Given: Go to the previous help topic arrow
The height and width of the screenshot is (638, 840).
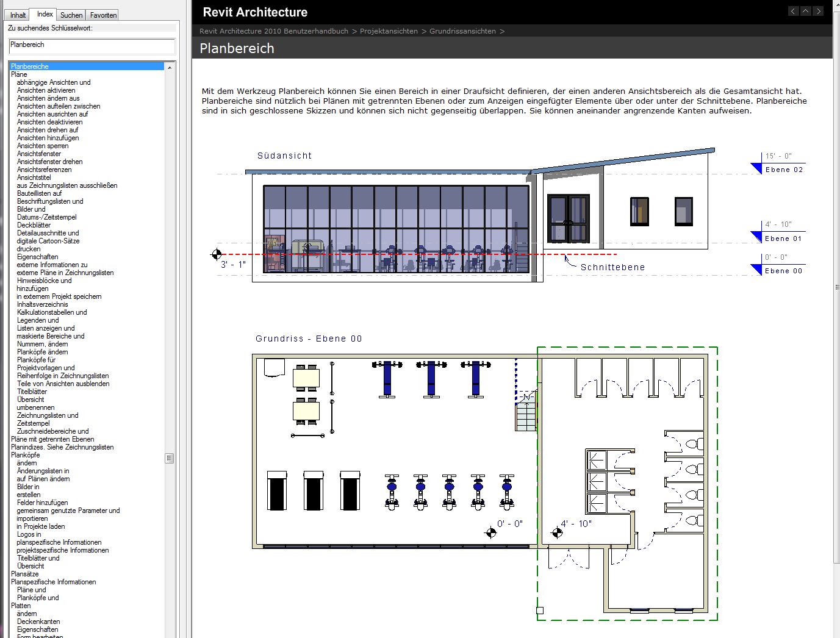Looking at the screenshot, I should 793,11.
